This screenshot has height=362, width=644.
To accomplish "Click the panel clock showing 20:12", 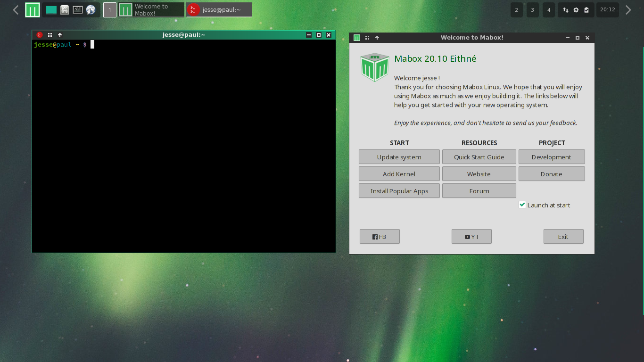I will pyautogui.click(x=608, y=10).
